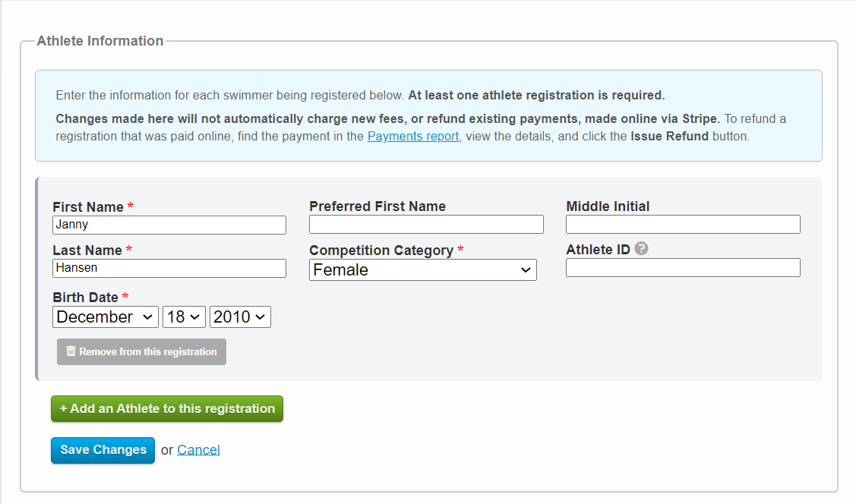This screenshot has height=504, width=856.
Task: Open the Competition Category dropdown
Action: 422,269
